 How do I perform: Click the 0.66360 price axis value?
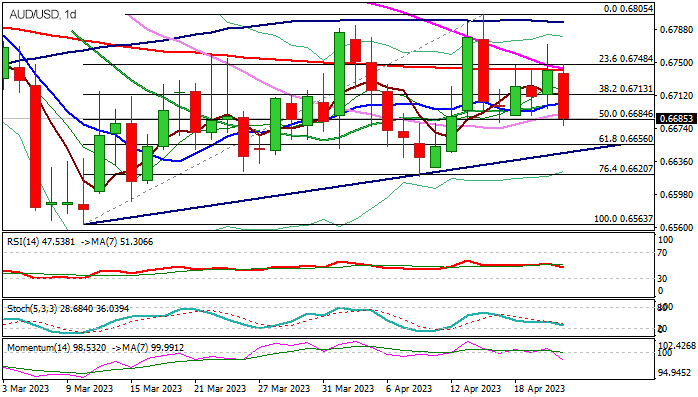[x=676, y=162]
